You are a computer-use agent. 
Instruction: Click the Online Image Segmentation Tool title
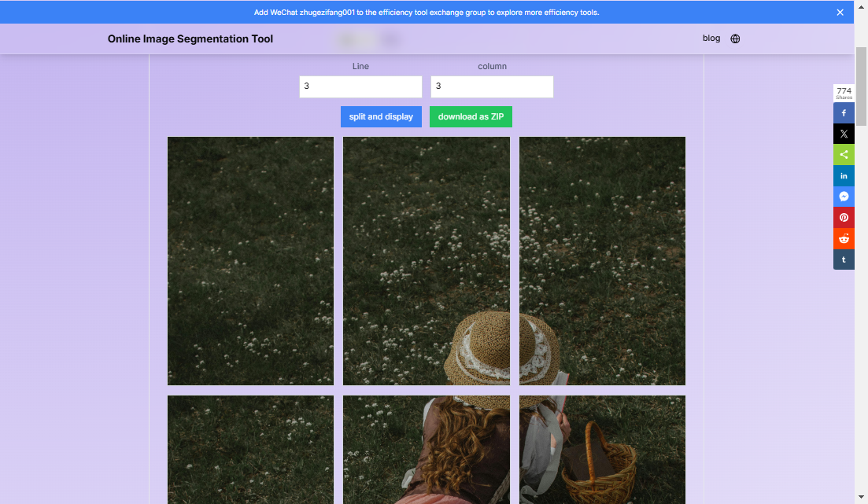(190, 39)
